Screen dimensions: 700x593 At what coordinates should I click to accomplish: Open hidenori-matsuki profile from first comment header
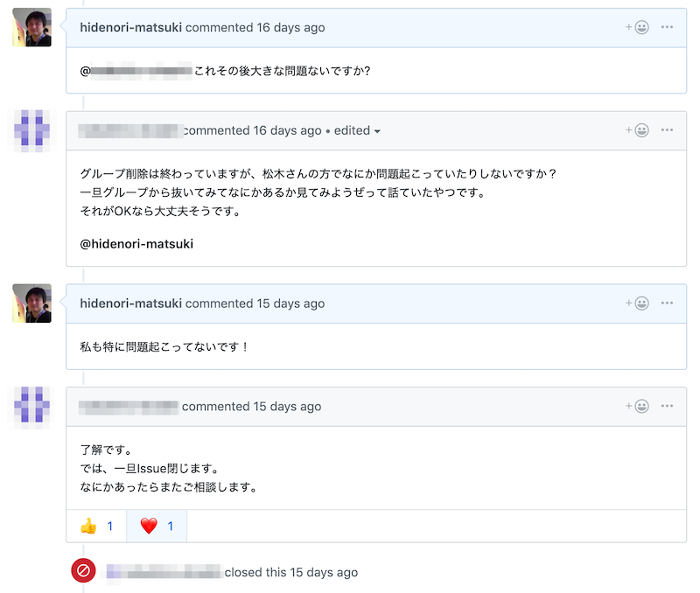tap(130, 28)
